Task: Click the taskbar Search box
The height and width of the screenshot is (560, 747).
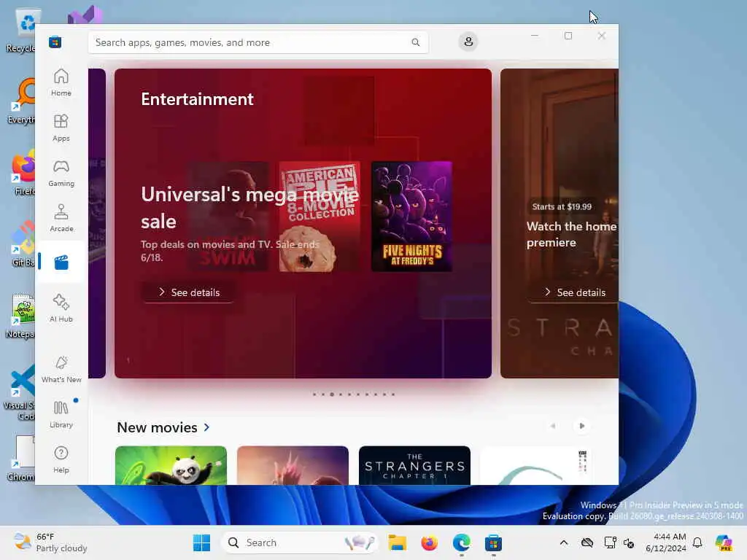Action: pos(300,542)
